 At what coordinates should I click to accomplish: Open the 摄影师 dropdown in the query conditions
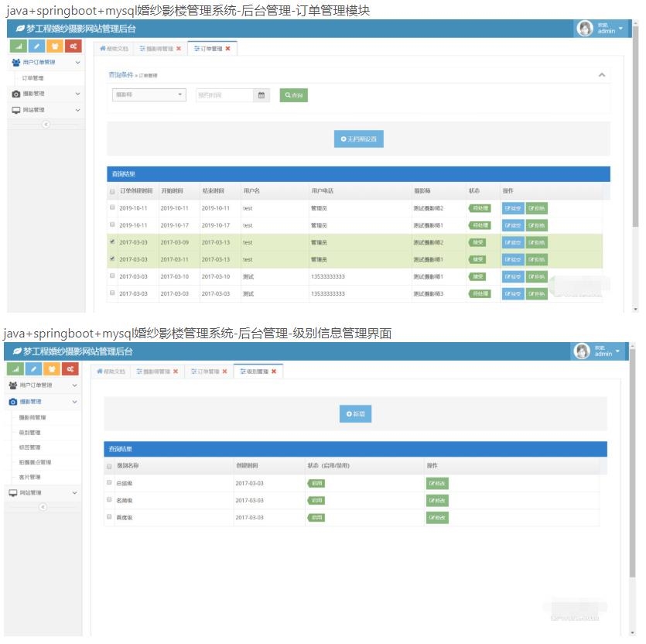point(149,95)
